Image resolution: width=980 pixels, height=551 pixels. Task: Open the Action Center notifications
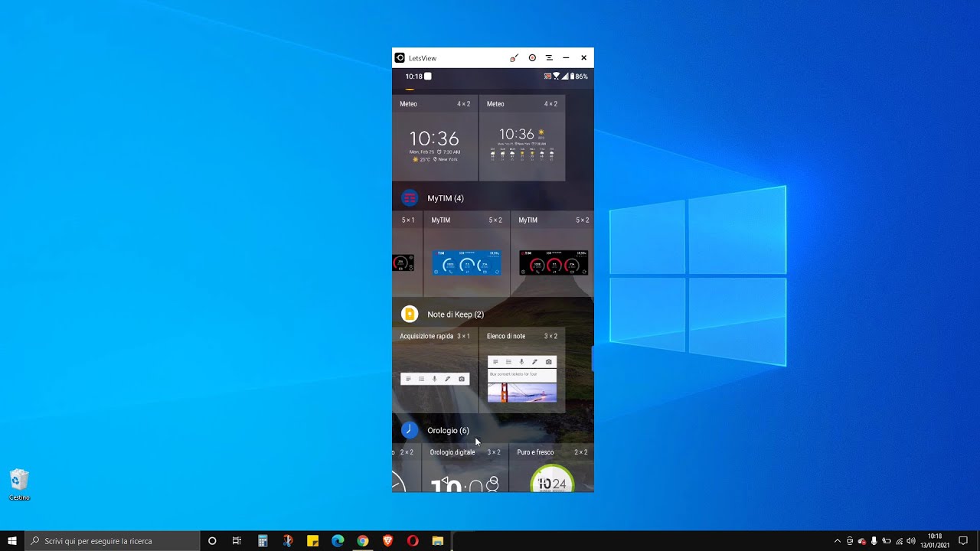pyautogui.click(x=963, y=541)
